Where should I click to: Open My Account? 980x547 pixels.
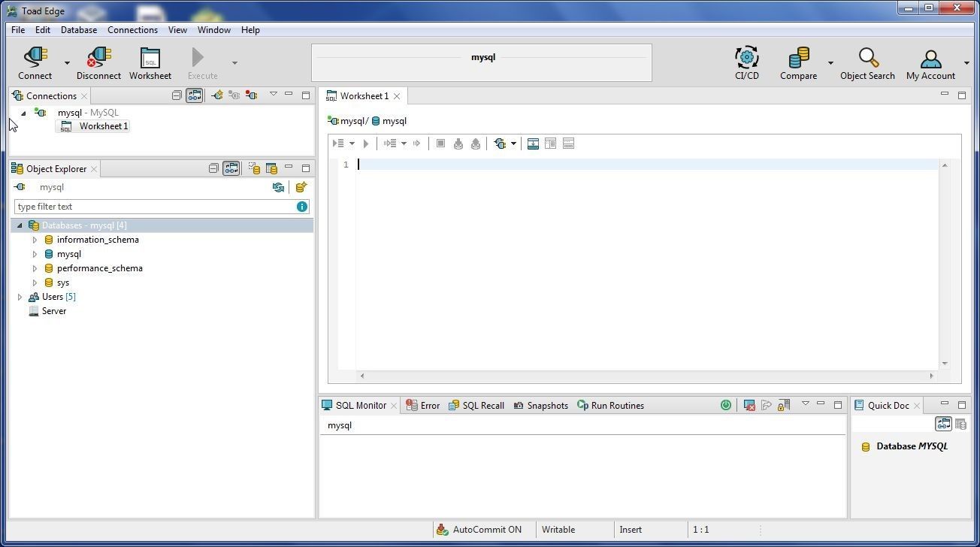point(930,63)
